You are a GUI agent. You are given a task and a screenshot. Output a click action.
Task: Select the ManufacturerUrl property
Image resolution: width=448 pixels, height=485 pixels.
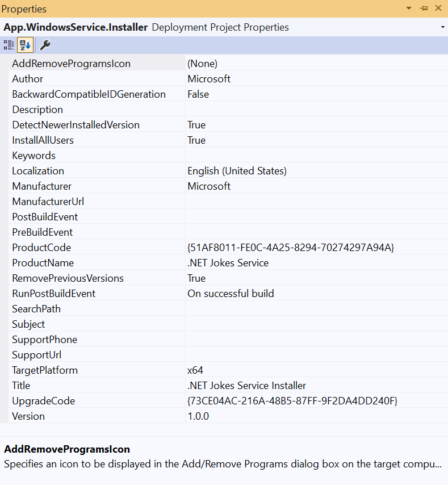(48, 202)
